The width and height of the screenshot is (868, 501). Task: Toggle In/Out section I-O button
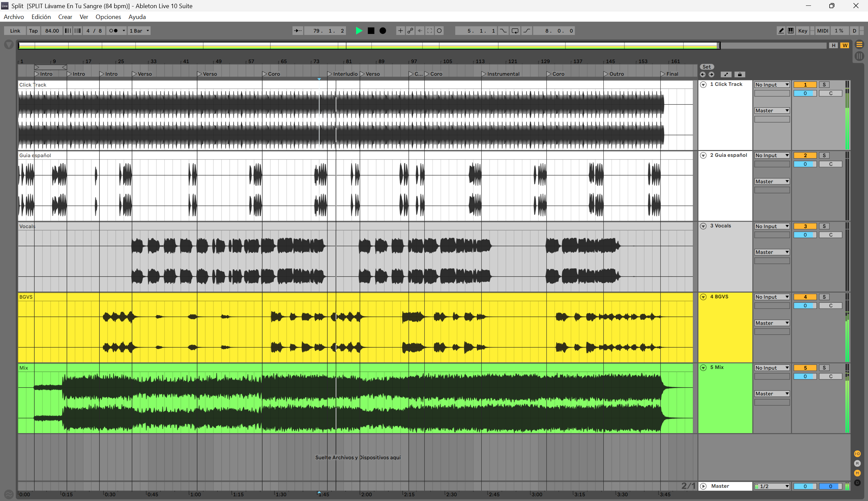coord(857,453)
